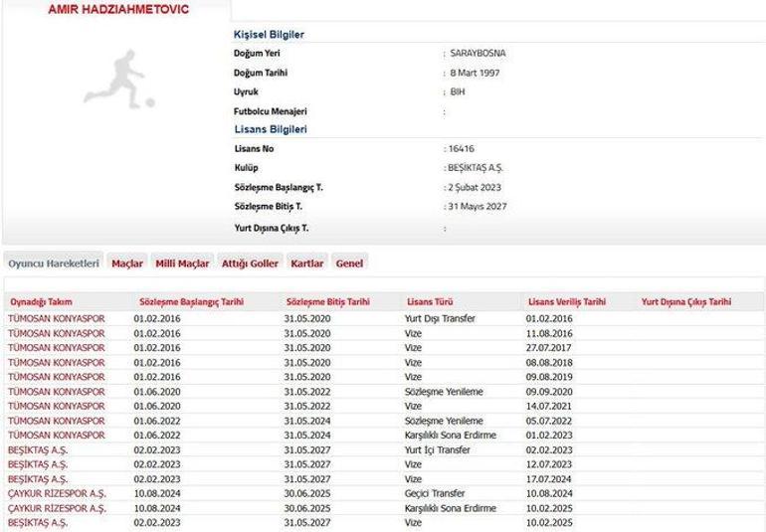The image size is (766, 532).
Task: Click the Lisans Türü column header
Action: pyautogui.click(x=430, y=301)
